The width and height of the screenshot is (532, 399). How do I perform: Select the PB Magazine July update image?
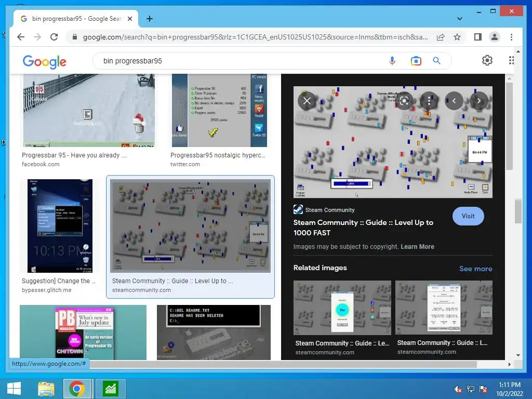(x=83, y=332)
